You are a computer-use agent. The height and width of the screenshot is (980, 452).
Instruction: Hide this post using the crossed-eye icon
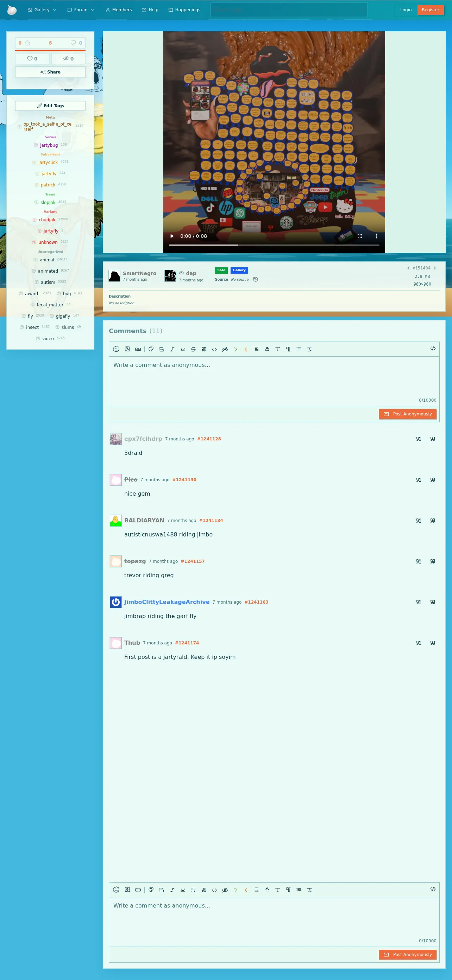(x=69, y=59)
